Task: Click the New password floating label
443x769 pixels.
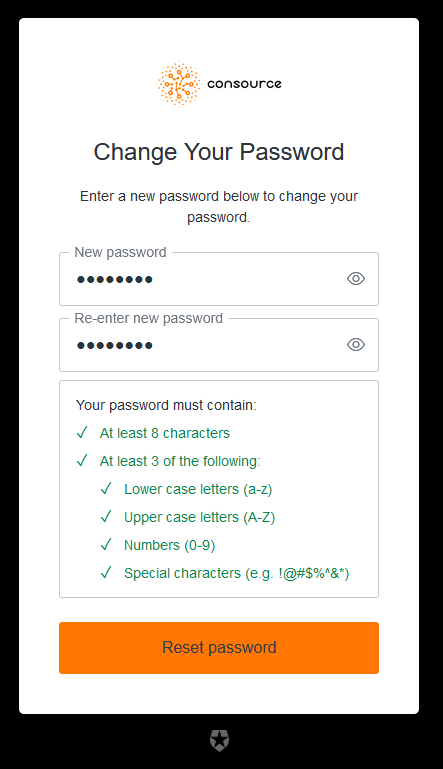Action: [x=120, y=252]
